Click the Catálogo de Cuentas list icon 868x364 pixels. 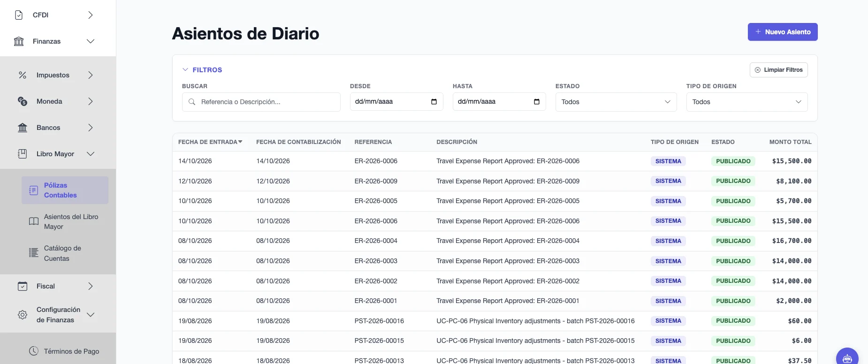click(x=34, y=253)
